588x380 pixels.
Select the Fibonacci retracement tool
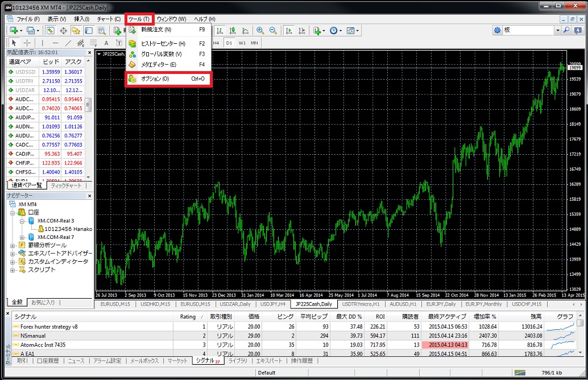point(93,43)
